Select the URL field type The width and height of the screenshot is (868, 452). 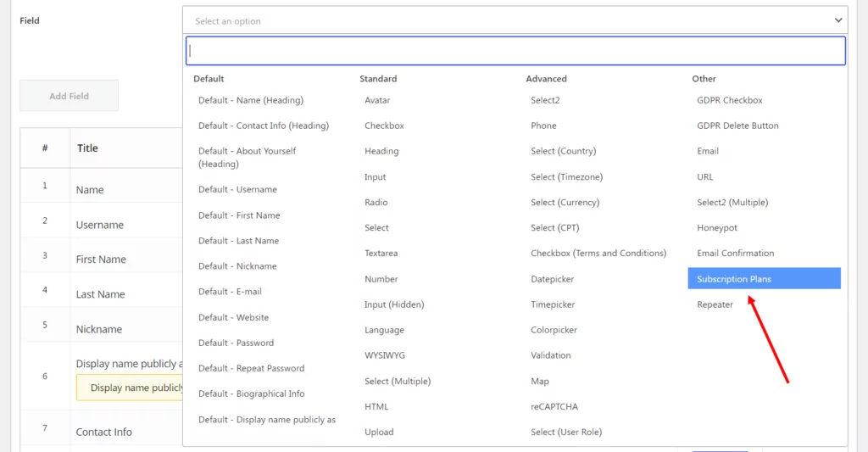pyautogui.click(x=705, y=177)
